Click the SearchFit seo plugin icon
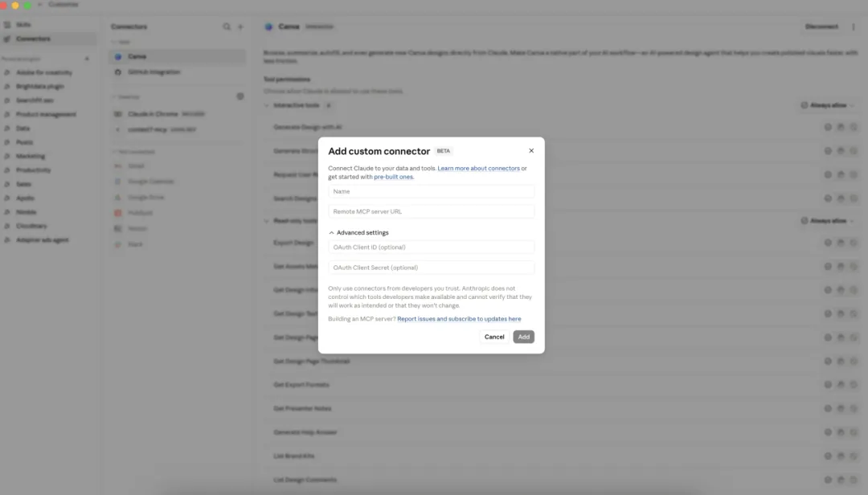The image size is (868, 495). (7, 100)
